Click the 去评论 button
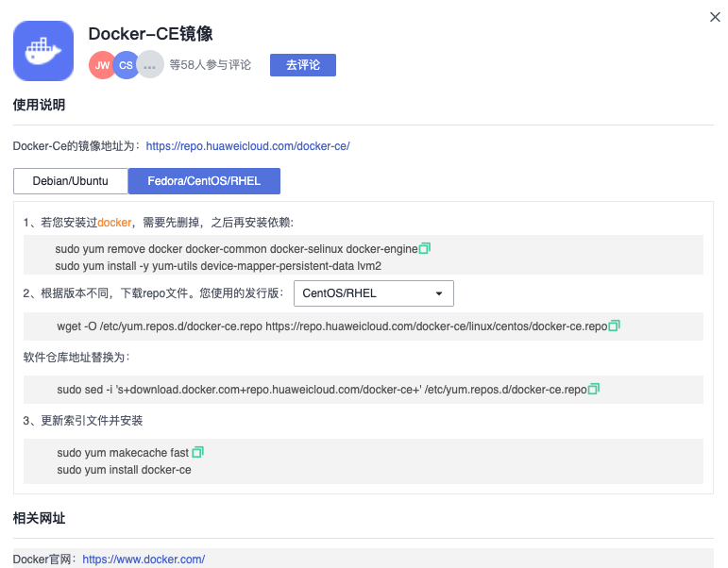Screen dimensions: 728x568 point(303,65)
